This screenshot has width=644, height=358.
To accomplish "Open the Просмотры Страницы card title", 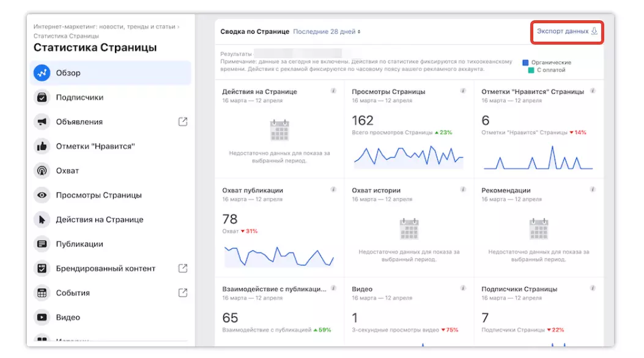I will coord(388,92).
